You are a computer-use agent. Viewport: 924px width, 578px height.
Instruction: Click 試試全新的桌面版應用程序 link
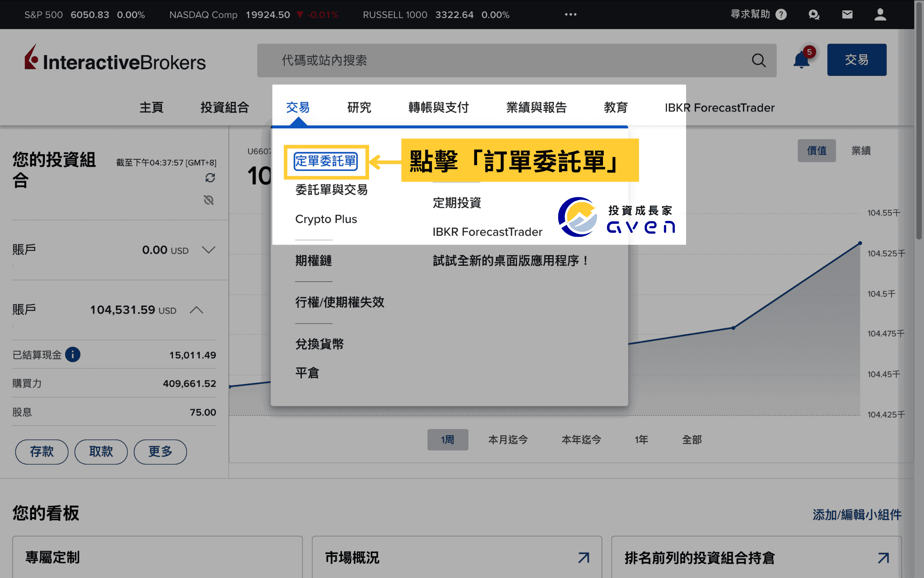511,260
